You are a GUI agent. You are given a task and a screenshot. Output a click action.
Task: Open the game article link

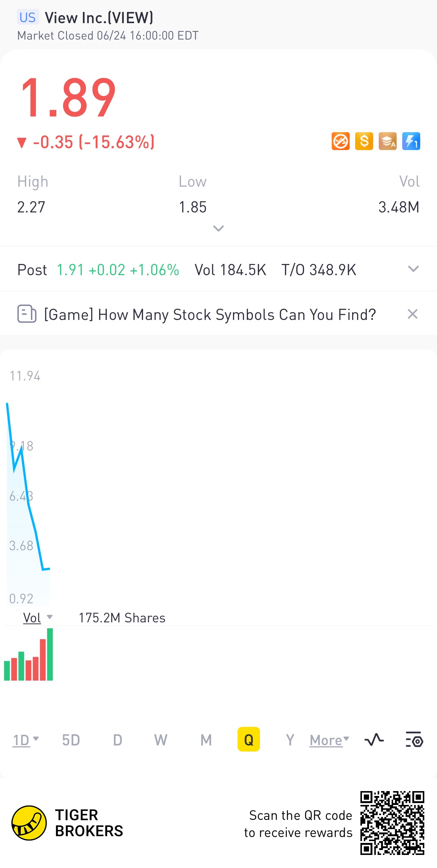click(x=210, y=315)
